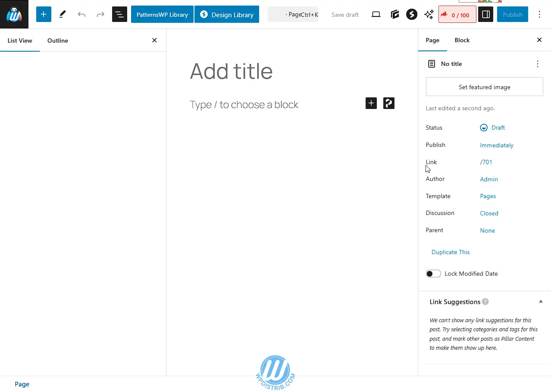
Task: Click the Link Suggestions help question icon
Action: click(x=485, y=302)
